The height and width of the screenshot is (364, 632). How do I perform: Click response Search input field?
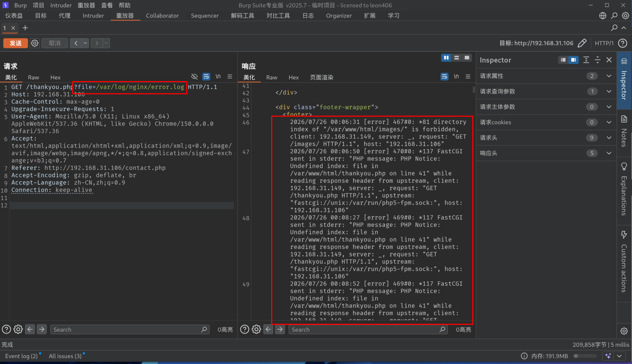click(x=368, y=329)
